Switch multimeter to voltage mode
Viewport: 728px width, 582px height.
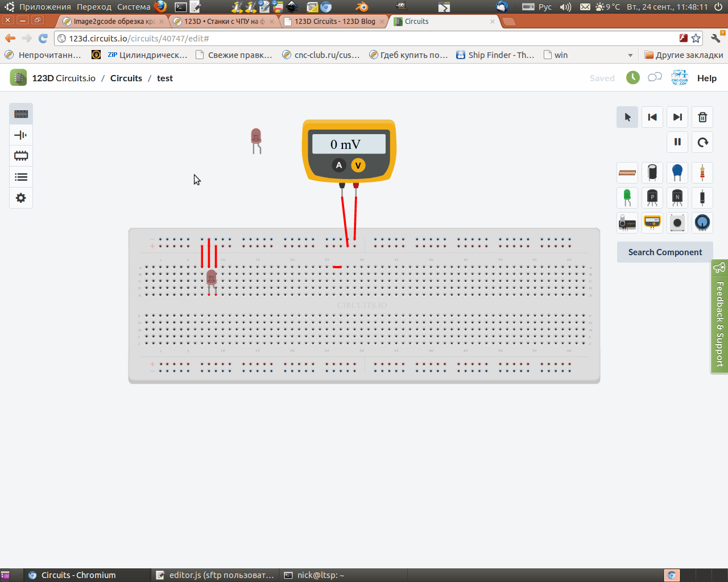point(358,165)
